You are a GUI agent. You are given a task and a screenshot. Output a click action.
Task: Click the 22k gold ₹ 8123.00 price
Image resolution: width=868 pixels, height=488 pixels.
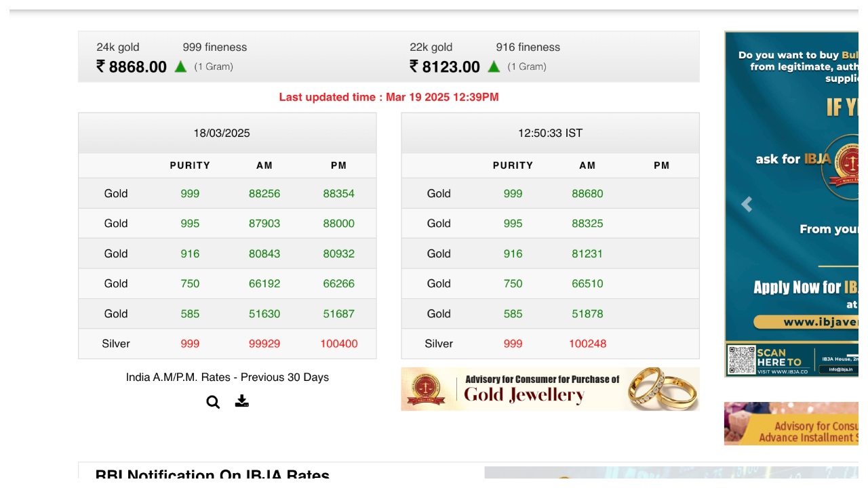coord(445,67)
